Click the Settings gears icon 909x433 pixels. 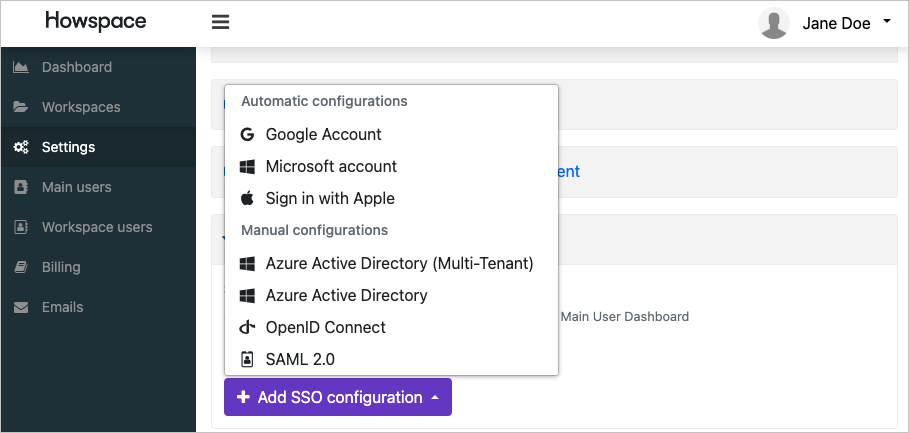point(21,147)
